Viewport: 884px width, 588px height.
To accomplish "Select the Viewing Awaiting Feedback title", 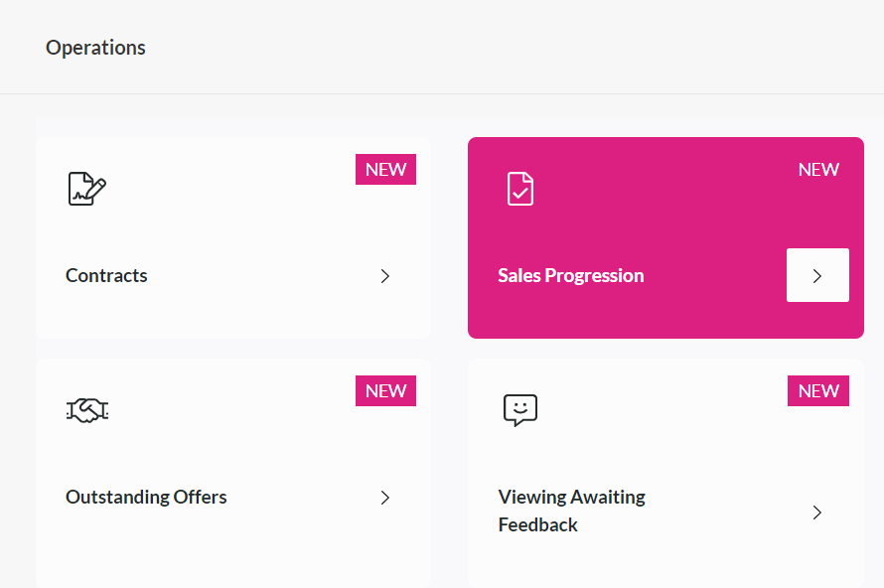I will 572,511.
